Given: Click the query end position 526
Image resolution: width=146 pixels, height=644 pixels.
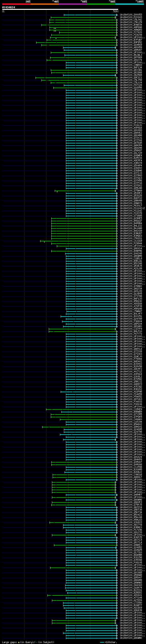Looking at the screenshot, I should (115, 11).
